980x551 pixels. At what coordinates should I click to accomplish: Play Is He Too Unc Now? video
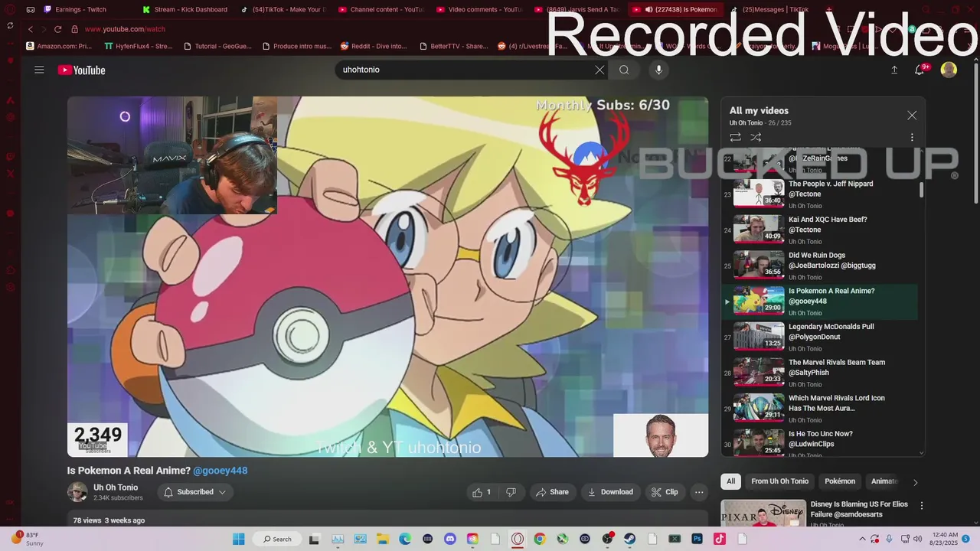(819, 444)
